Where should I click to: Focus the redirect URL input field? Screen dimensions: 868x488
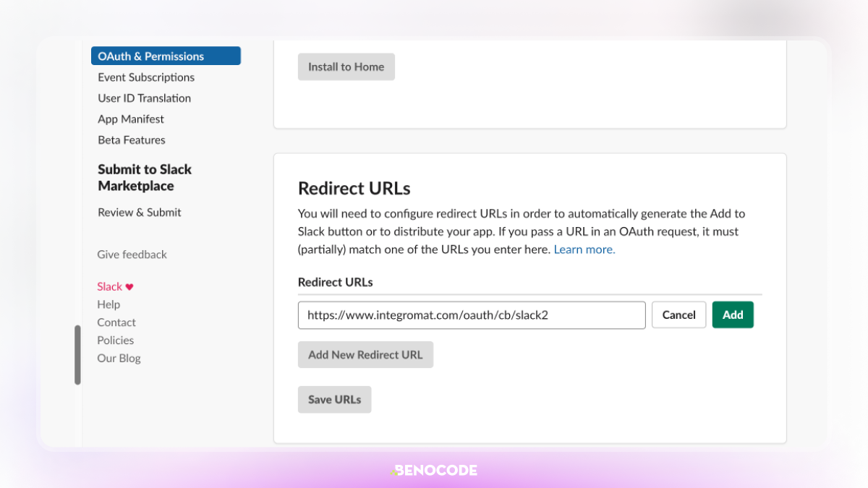pyautogui.click(x=472, y=315)
